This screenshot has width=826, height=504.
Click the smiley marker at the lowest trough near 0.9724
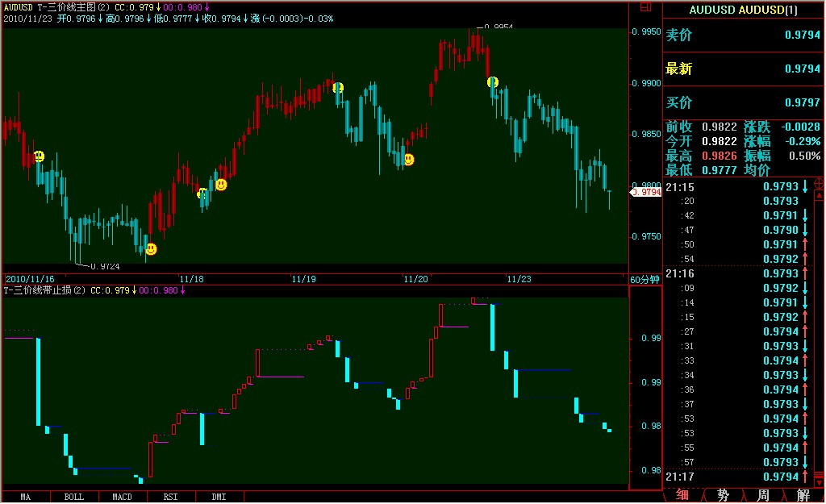click(151, 248)
